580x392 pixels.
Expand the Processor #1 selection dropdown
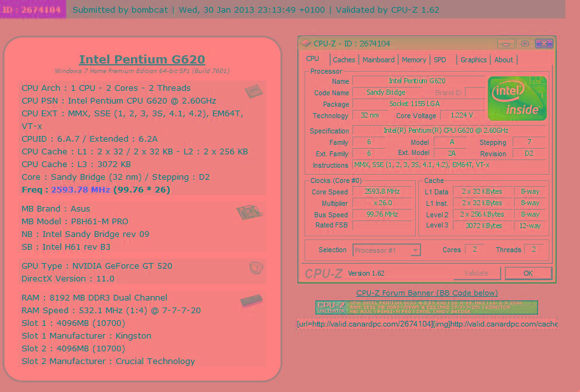click(x=415, y=250)
